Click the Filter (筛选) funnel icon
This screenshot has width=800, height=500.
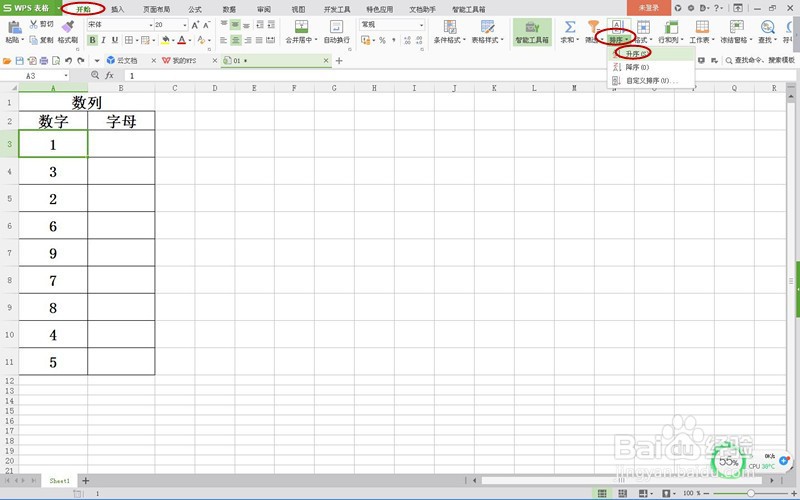(x=593, y=27)
